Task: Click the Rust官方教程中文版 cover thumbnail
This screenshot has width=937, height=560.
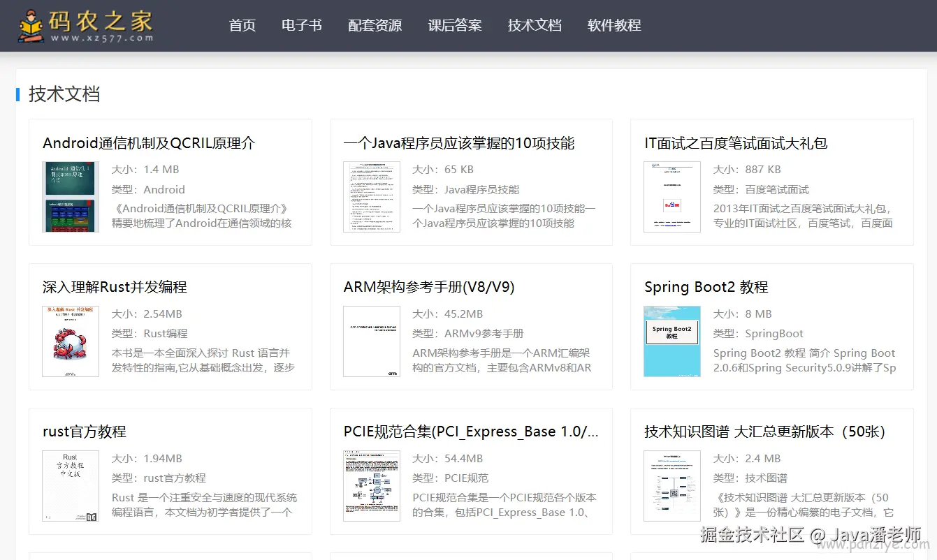Action: point(71,486)
